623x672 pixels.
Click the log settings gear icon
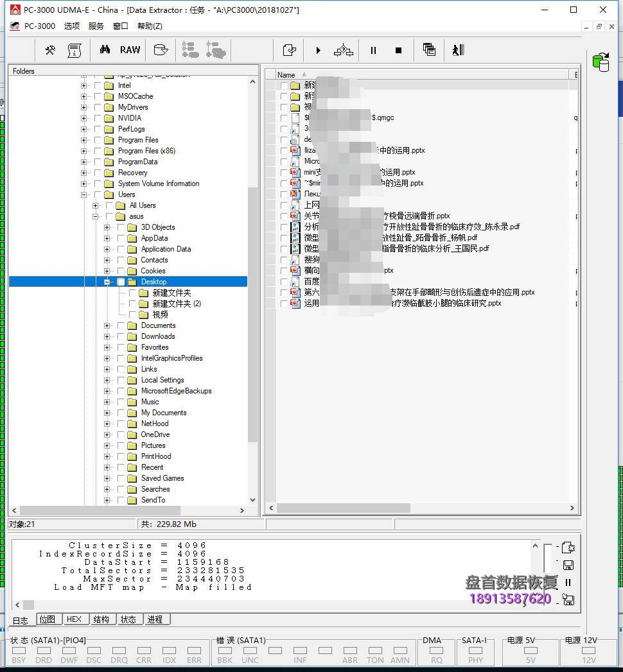click(568, 547)
